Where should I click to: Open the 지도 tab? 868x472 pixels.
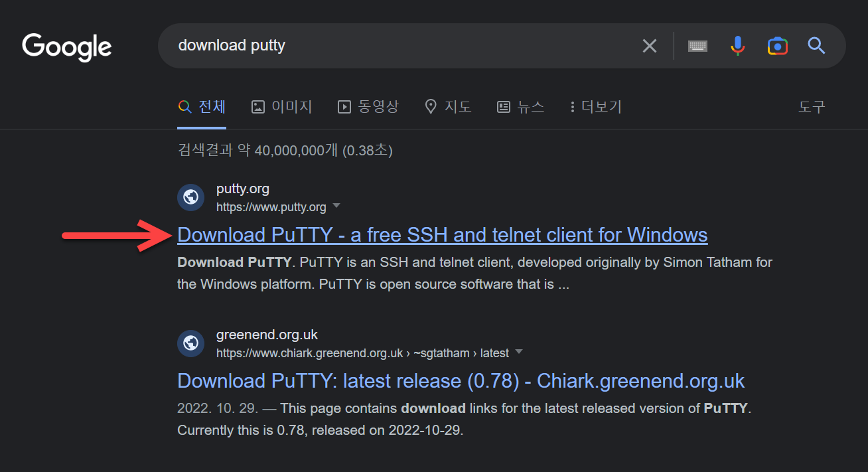tap(448, 107)
